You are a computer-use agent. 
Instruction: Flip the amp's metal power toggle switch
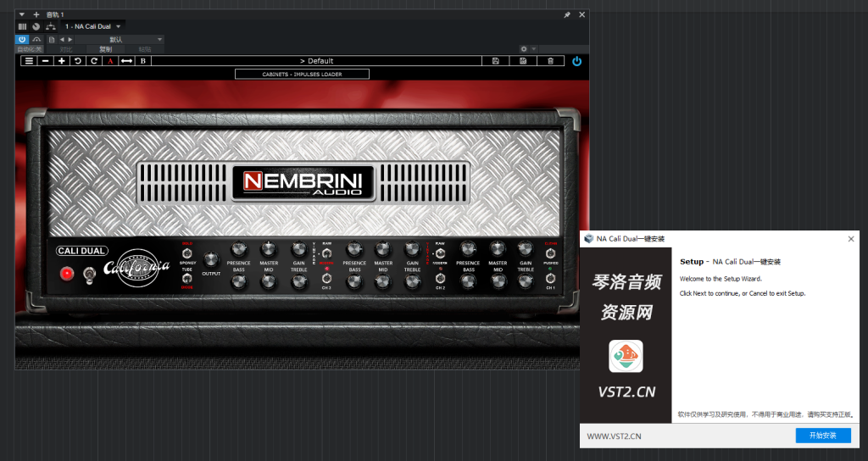pos(87,273)
